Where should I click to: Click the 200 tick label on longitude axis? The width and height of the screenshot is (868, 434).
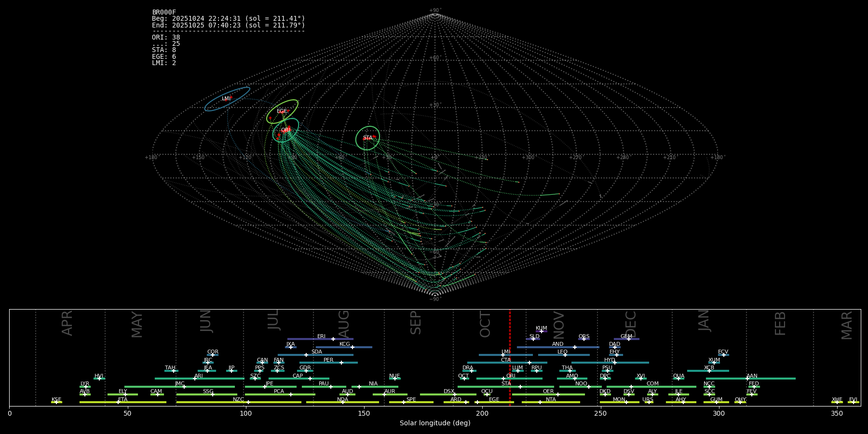click(482, 414)
